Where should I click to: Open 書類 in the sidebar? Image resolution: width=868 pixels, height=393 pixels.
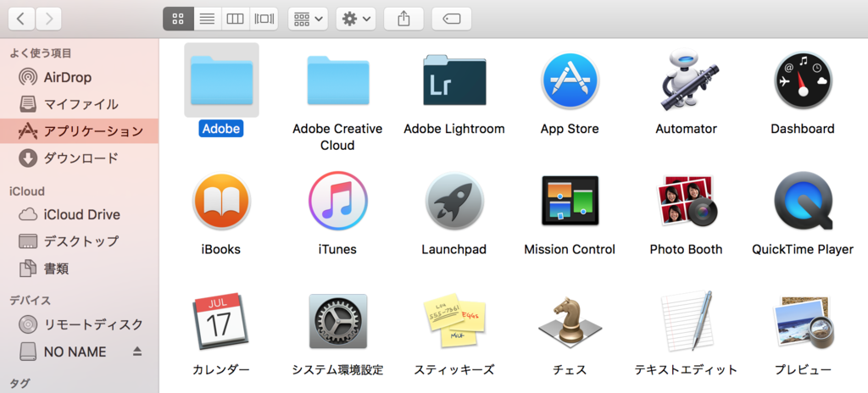tap(79, 269)
